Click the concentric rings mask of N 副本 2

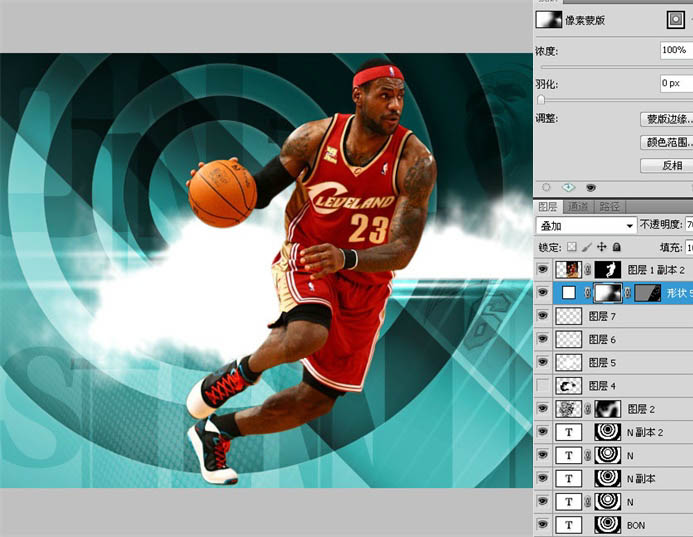tap(608, 432)
